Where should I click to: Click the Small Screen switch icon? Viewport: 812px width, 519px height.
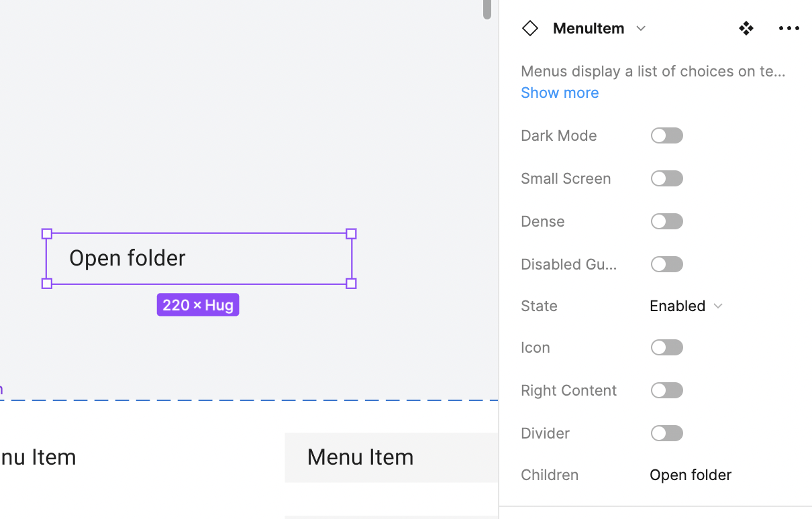coord(666,178)
